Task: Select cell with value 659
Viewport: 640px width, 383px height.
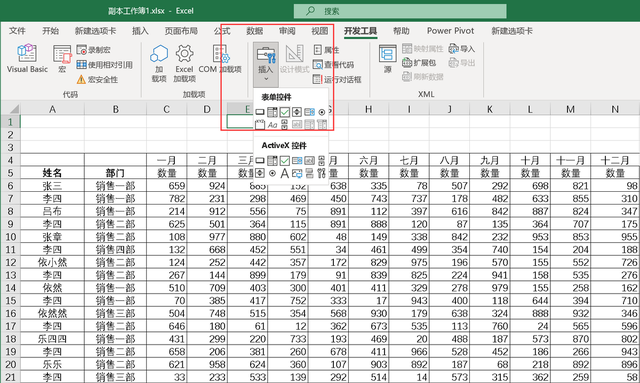Action: click(167, 186)
